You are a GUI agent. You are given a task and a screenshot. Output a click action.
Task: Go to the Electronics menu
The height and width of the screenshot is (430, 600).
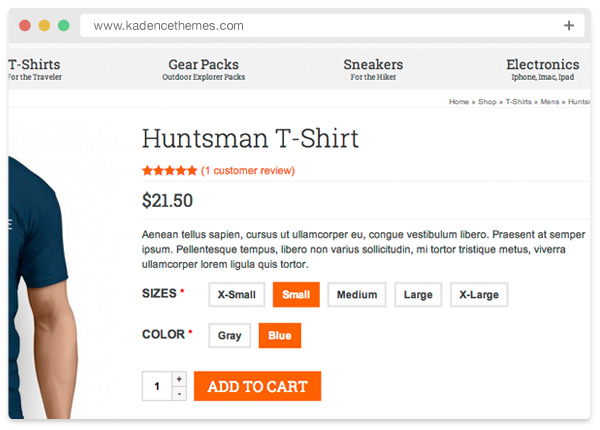click(543, 69)
